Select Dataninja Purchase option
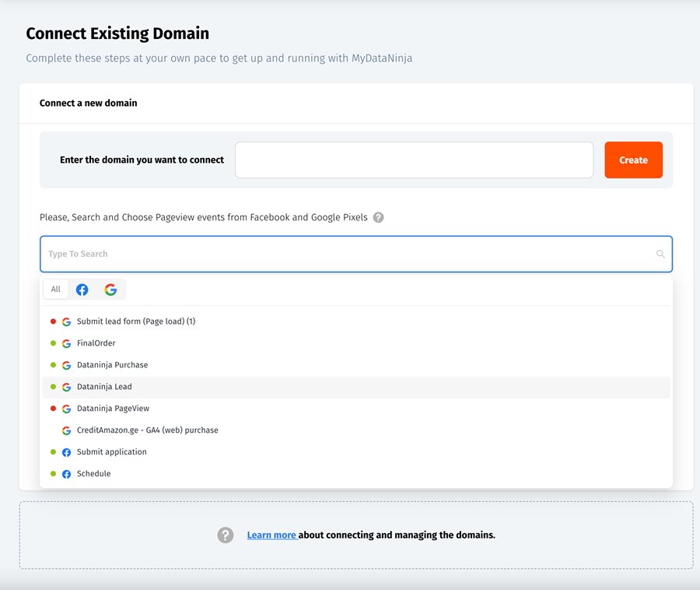This screenshot has width=700, height=590. [112, 365]
